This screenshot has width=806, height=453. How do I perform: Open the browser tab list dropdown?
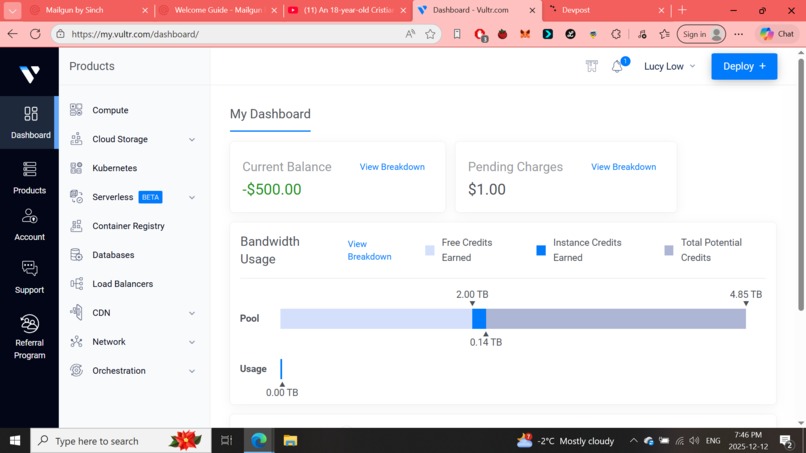pos(12,10)
